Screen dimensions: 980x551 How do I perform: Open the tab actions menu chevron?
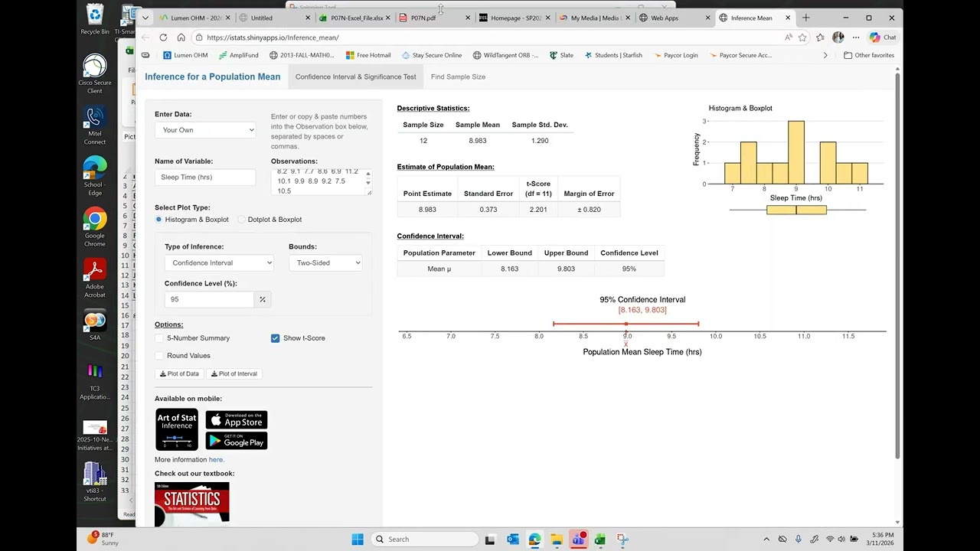coord(145,18)
